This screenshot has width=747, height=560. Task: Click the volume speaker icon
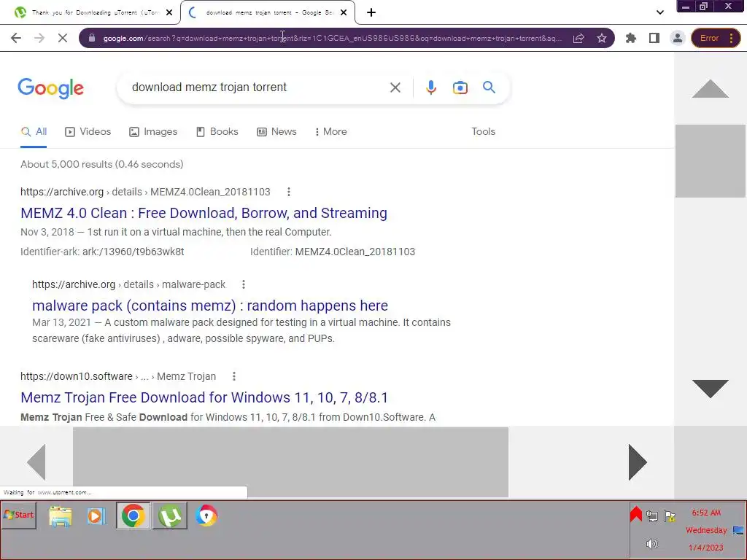651,543
